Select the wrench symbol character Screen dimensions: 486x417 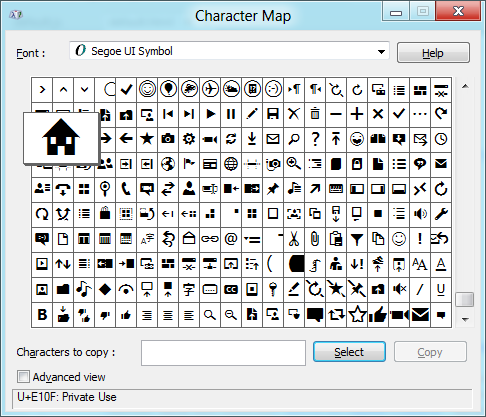click(x=441, y=214)
